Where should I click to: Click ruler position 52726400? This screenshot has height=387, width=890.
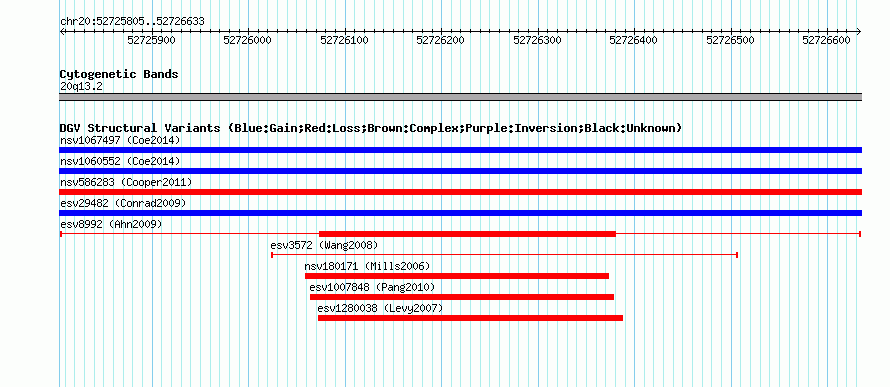pos(633,40)
